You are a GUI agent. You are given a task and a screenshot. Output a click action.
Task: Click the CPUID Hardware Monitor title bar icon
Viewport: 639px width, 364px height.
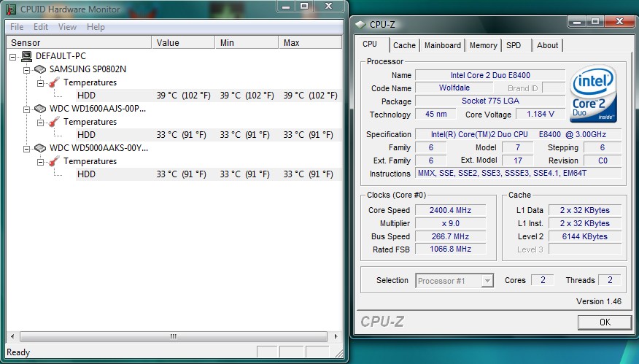point(11,9)
